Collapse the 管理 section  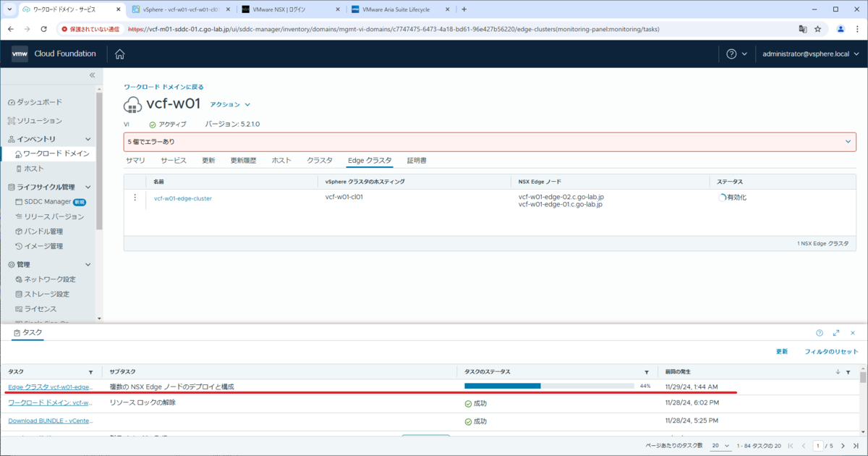[x=88, y=265]
